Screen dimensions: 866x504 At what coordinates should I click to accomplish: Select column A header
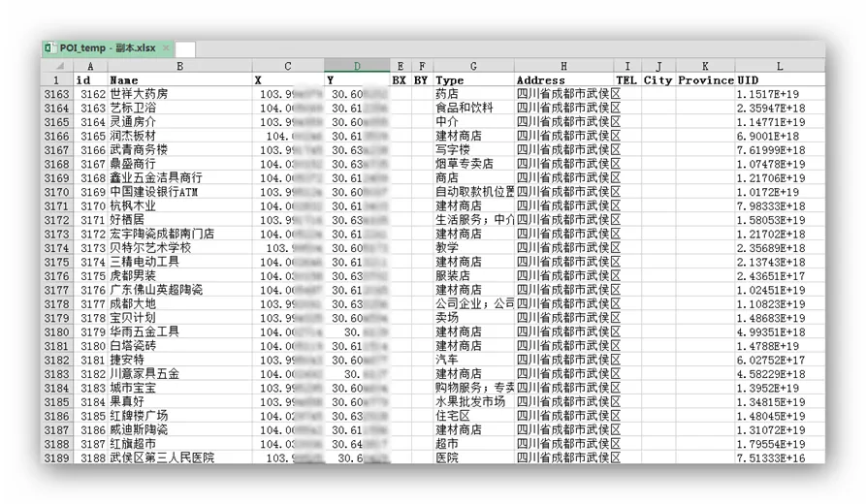(90, 66)
